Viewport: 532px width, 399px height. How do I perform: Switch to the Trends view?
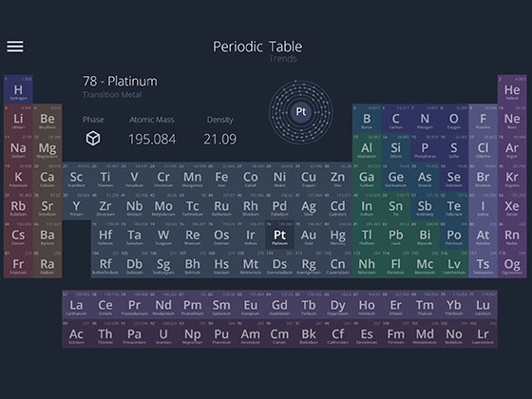coord(283,59)
